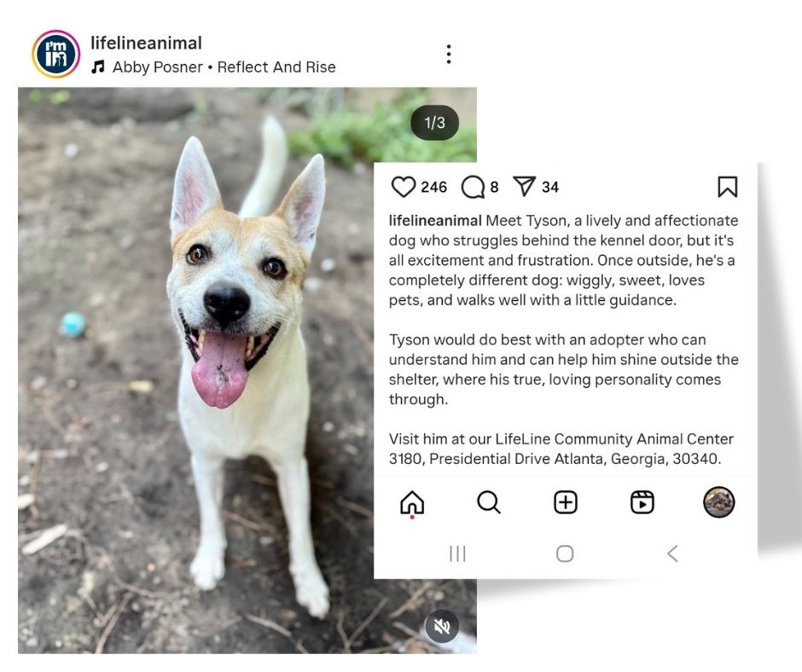The width and height of the screenshot is (802, 672).
Task: Save the post with the bookmark icon
Action: (x=727, y=187)
